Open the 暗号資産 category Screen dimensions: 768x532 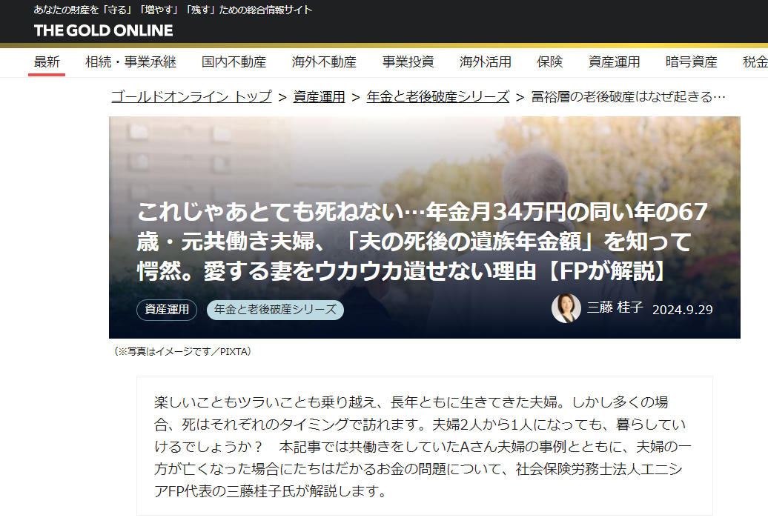(x=691, y=62)
